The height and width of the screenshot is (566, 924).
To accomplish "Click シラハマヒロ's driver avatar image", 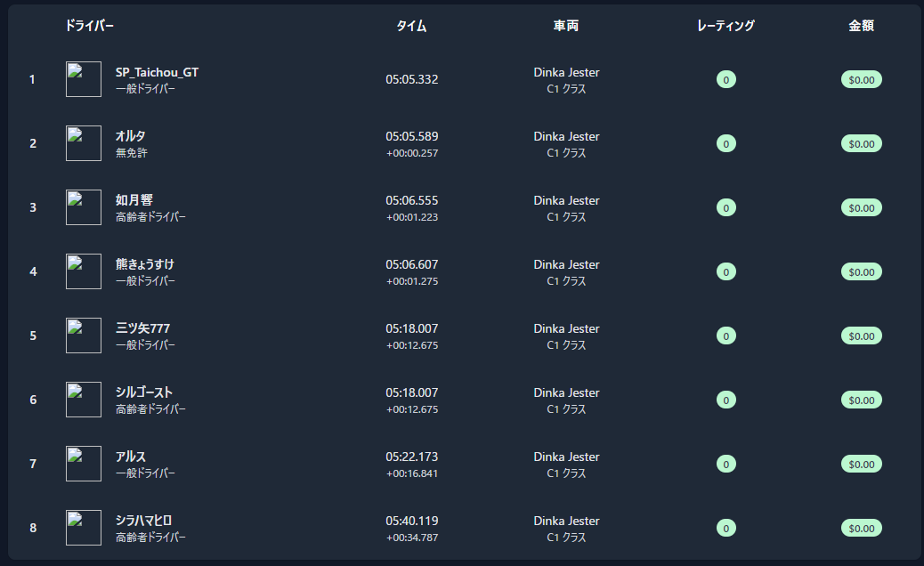I will click(x=84, y=528).
